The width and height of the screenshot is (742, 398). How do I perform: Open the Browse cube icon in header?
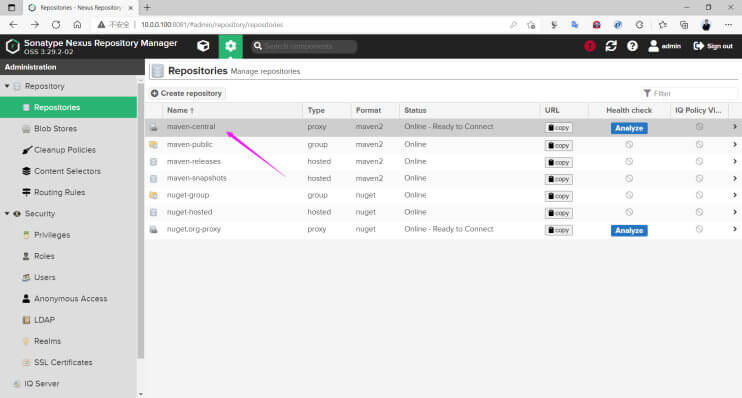203,46
